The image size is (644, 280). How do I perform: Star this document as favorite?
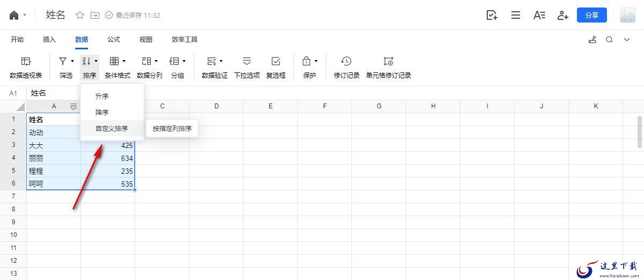coord(80,15)
